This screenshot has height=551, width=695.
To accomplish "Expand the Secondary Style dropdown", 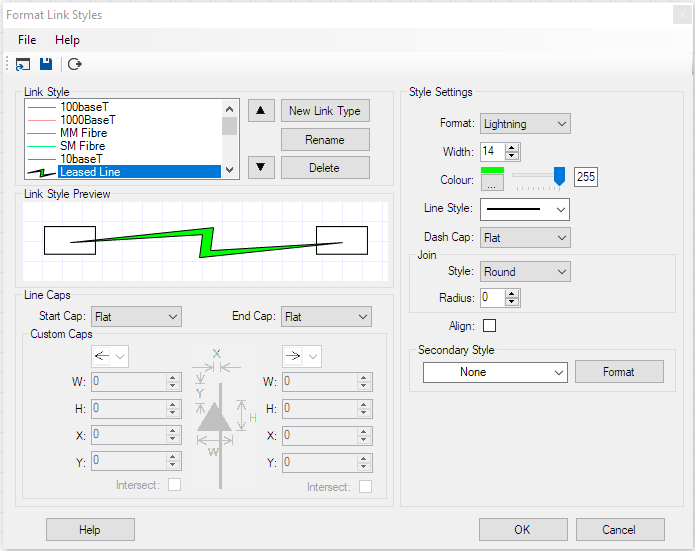I will pyautogui.click(x=495, y=372).
